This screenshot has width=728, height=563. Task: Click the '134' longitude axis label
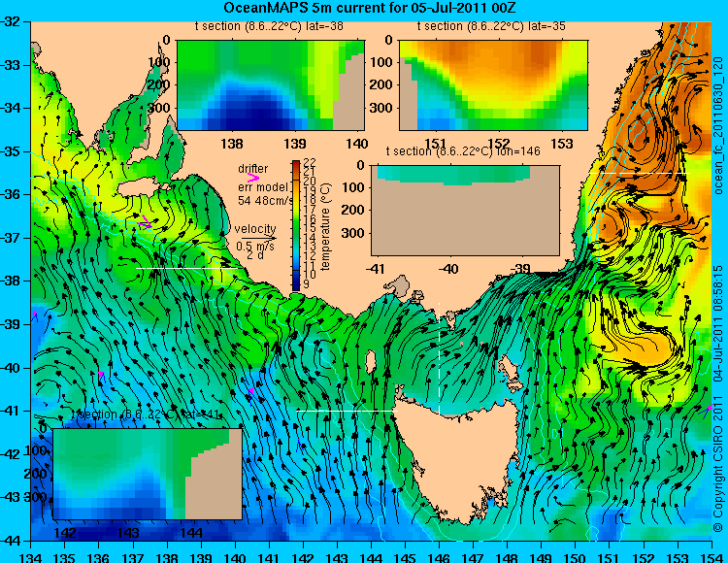31,557
